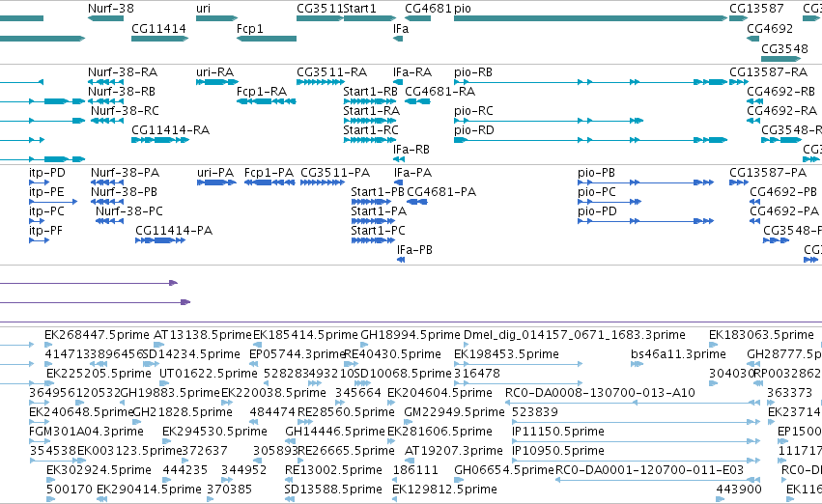Open the CG3511-PA protein label

point(335,173)
